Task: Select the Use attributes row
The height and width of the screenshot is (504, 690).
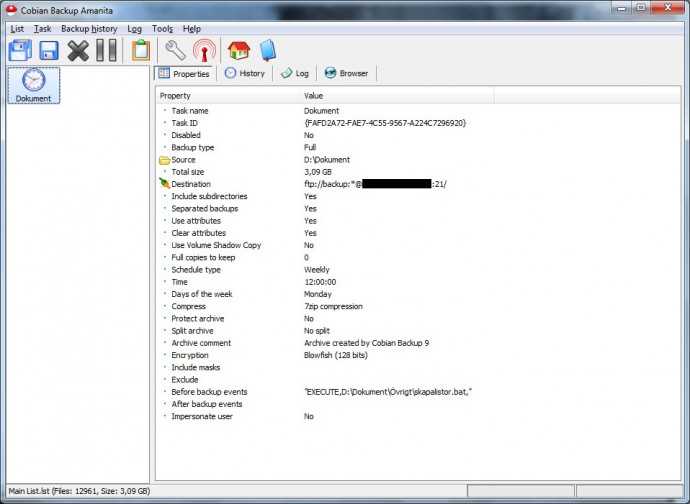Action: [x=418, y=221]
